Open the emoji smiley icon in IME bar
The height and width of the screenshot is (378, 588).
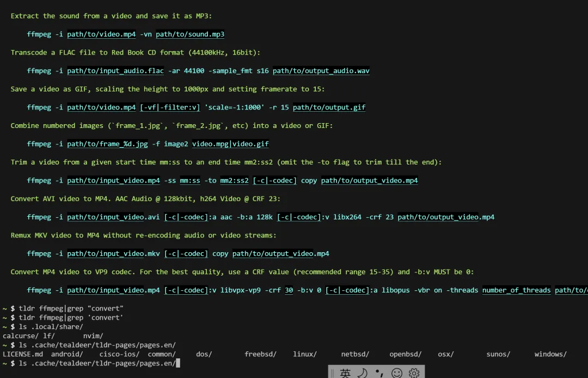[397, 373]
